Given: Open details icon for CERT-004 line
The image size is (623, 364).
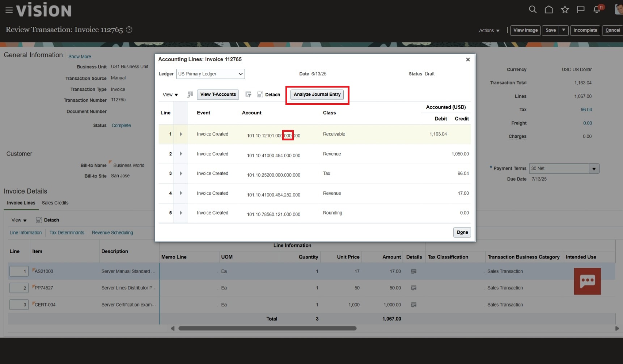Looking at the screenshot, I should tap(414, 305).
